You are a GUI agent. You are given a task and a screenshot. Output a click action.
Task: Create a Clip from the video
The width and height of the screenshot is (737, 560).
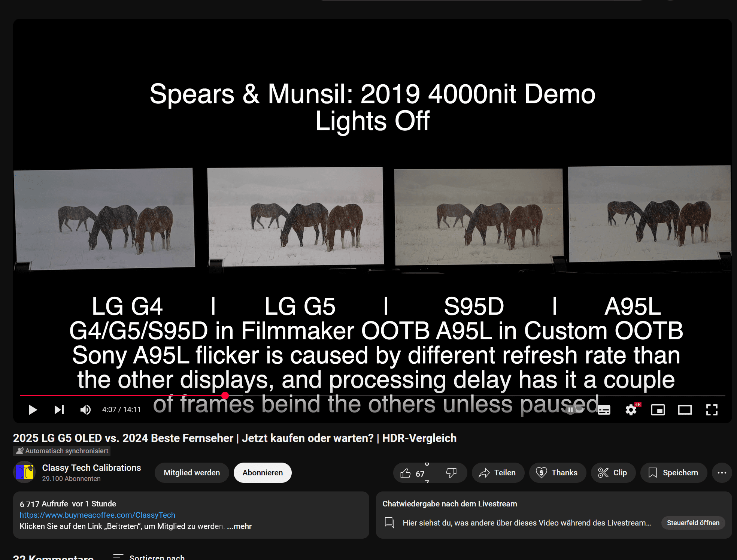coord(613,473)
